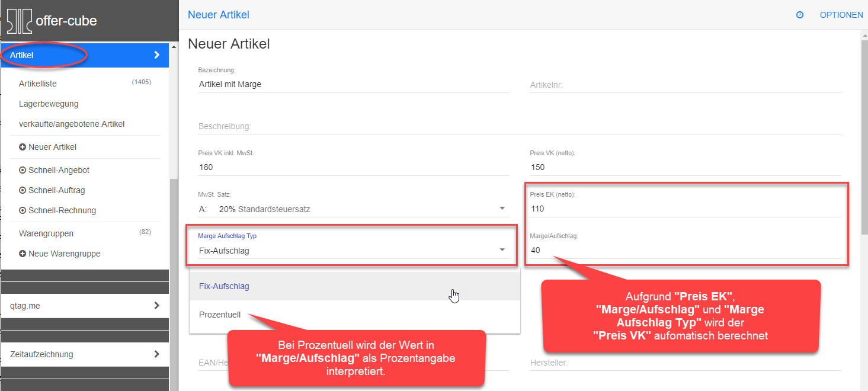This screenshot has width=868, height=391.
Task: Click the Neuer Artikel page heading
Action: [229, 44]
